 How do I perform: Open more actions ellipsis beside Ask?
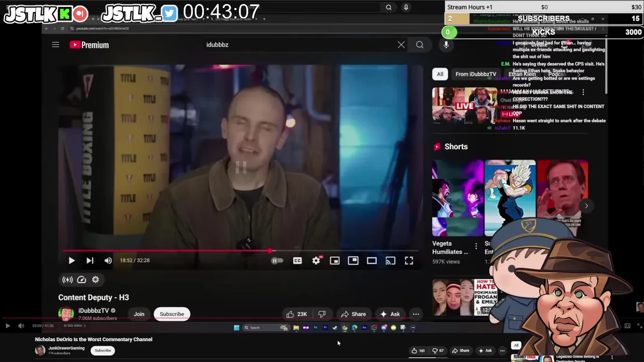tap(416, 314)
